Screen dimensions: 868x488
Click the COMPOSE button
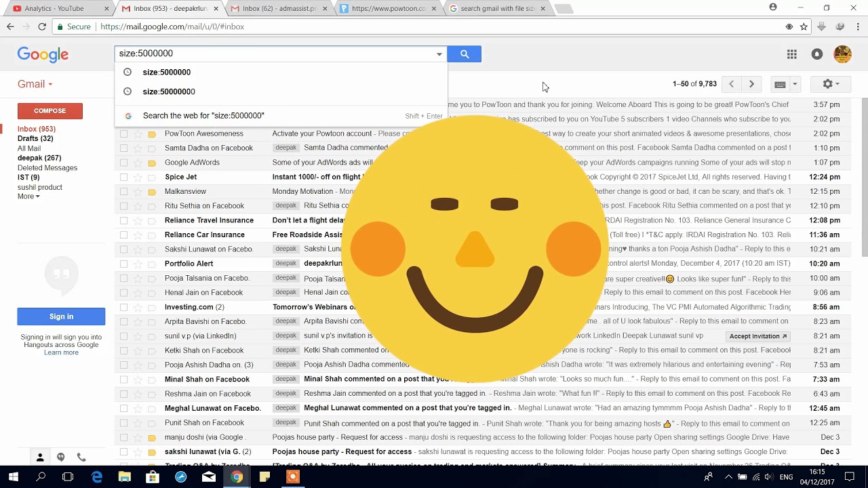(x=50, y=111)
